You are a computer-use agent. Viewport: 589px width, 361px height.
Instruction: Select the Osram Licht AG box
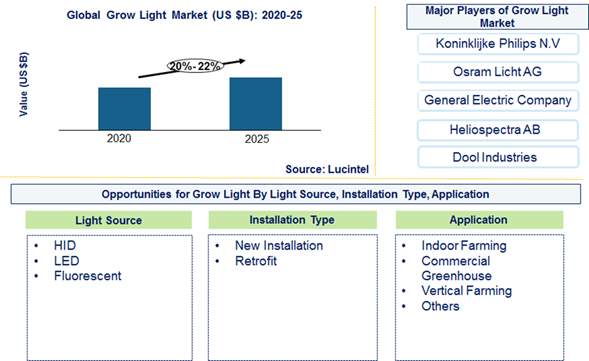(498, 72)
